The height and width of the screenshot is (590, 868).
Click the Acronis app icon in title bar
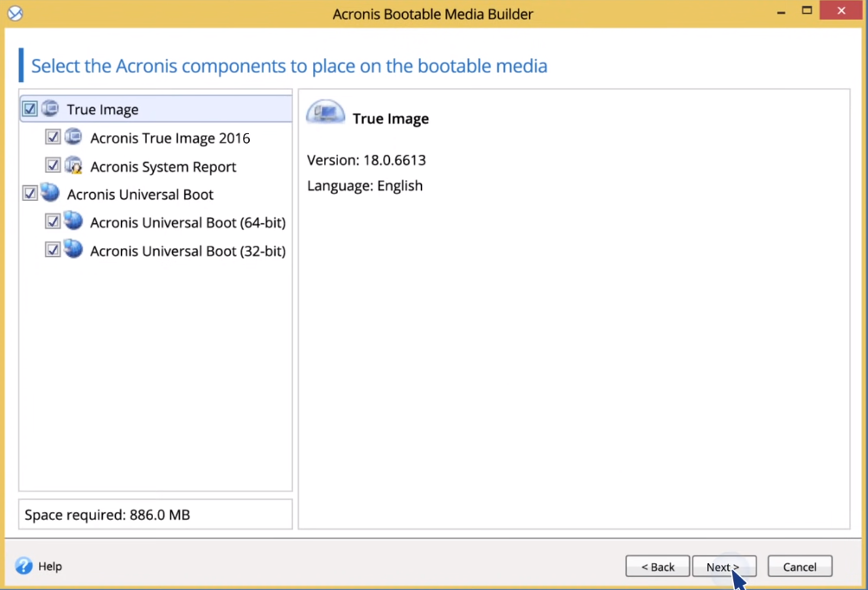15,13
